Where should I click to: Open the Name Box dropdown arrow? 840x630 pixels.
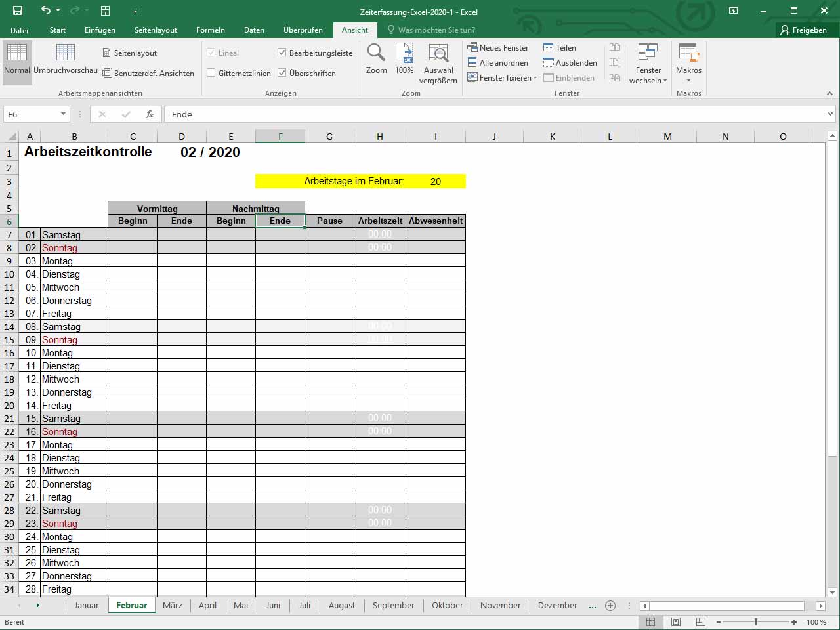pos(63,114)
